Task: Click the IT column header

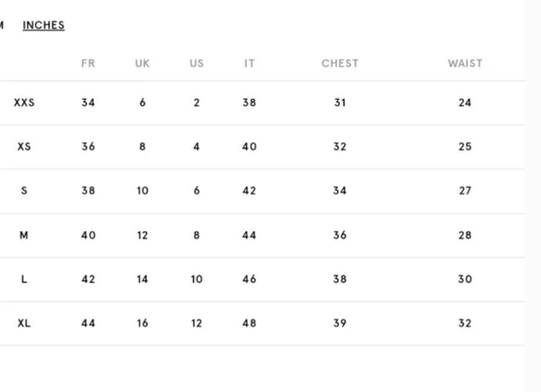Action: [250, 64]
